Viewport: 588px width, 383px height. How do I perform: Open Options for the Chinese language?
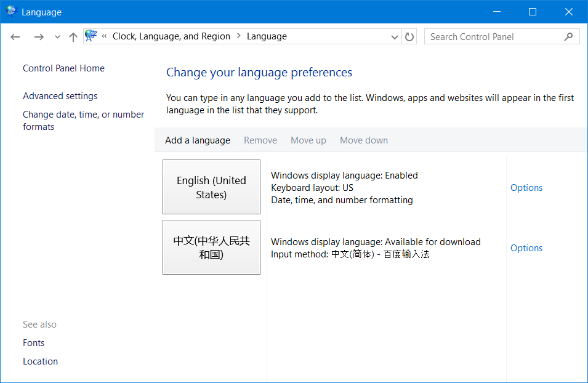click(x=526, y=248)
